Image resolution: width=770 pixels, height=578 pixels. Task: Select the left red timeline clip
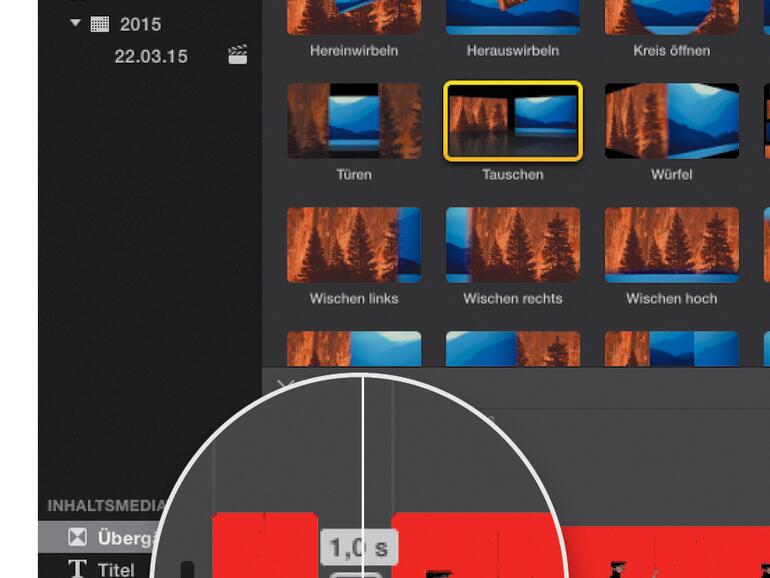[x=265, y=545]
